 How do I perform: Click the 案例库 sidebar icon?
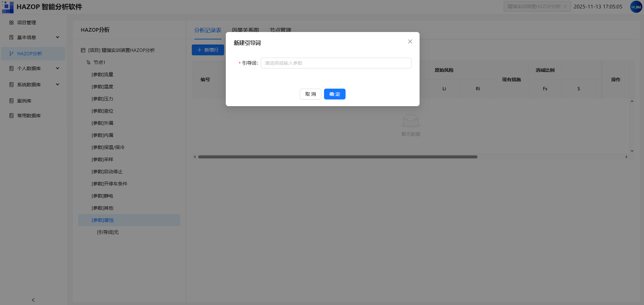click(x=11, y=101)
